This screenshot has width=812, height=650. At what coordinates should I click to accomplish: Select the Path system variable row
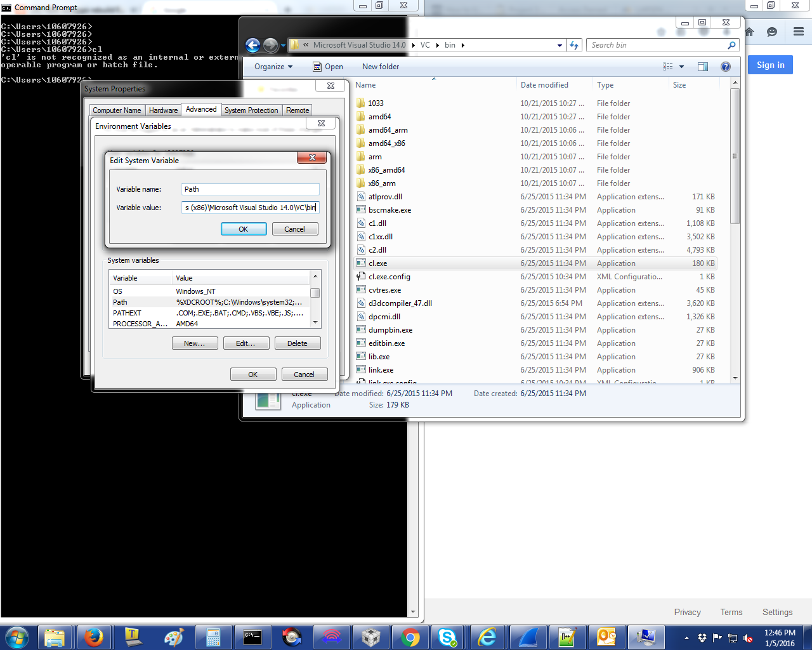209,302
